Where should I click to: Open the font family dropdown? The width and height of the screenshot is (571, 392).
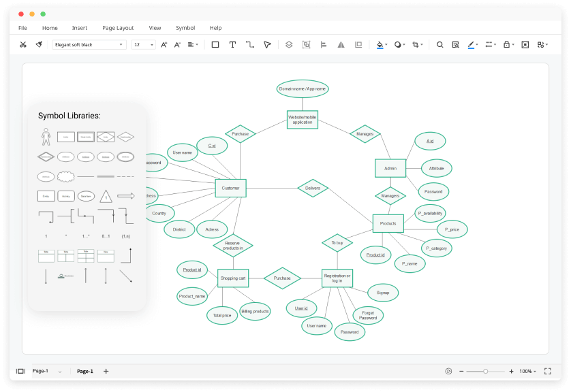coord(89,44)
